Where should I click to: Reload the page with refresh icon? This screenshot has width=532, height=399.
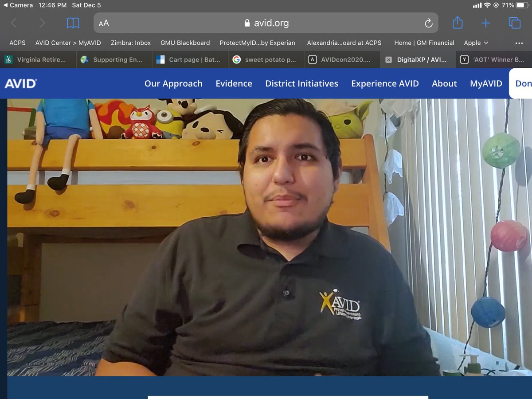click(x=428, y=23)
